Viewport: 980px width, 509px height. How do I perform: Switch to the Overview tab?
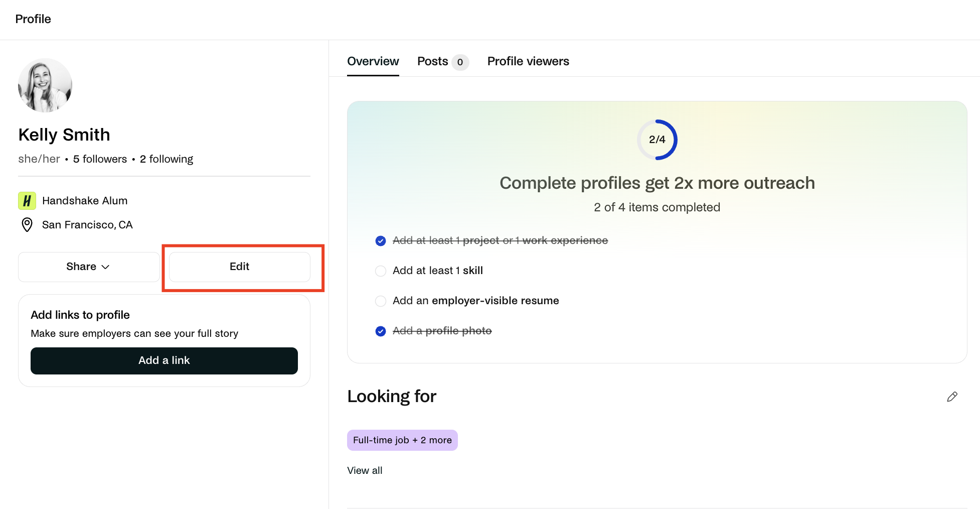373,61
